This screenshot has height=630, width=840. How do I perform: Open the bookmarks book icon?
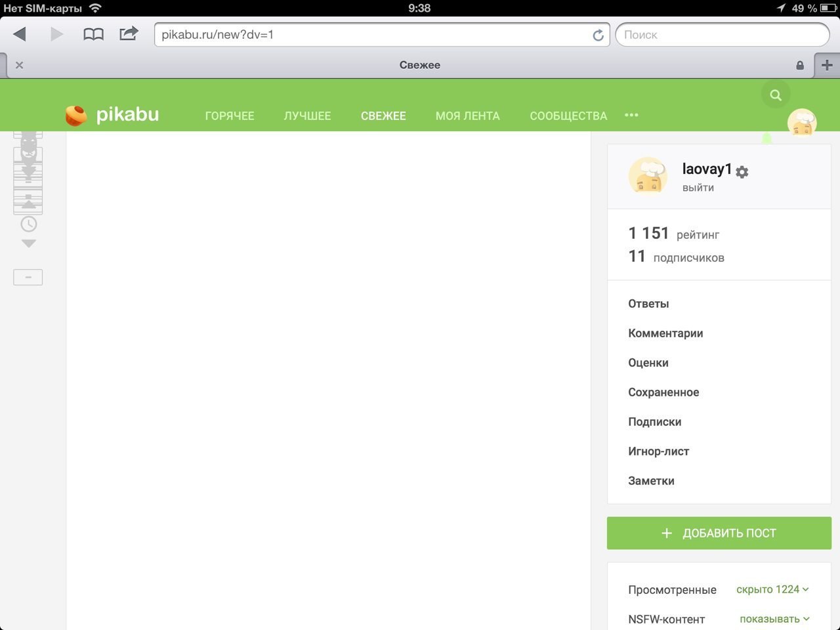coord(93,34)
